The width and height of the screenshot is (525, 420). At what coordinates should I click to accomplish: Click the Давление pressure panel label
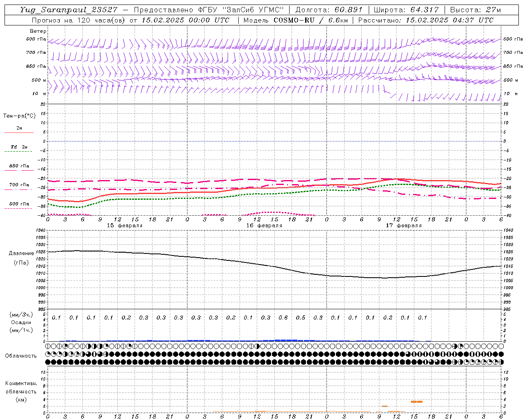coord(21,253)
